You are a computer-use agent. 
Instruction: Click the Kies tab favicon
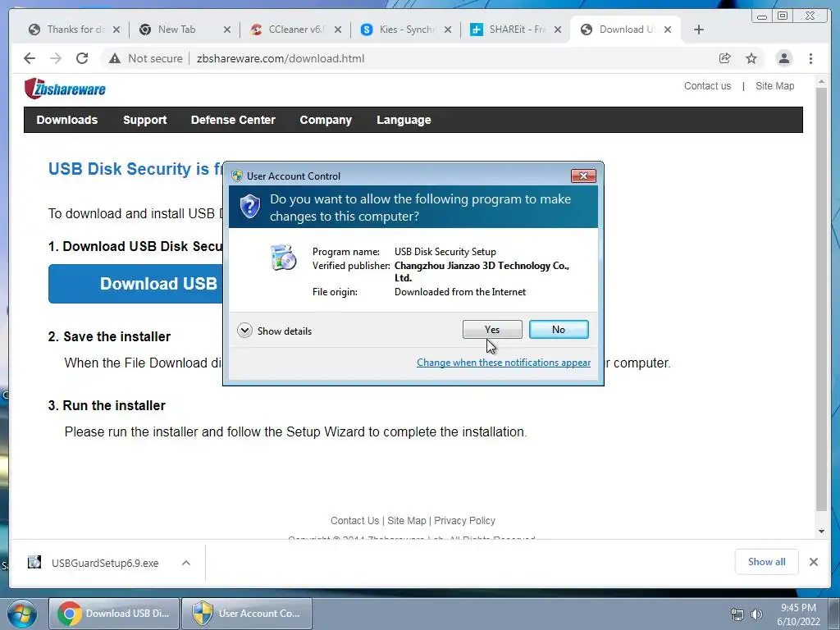[x=367, y=30]
